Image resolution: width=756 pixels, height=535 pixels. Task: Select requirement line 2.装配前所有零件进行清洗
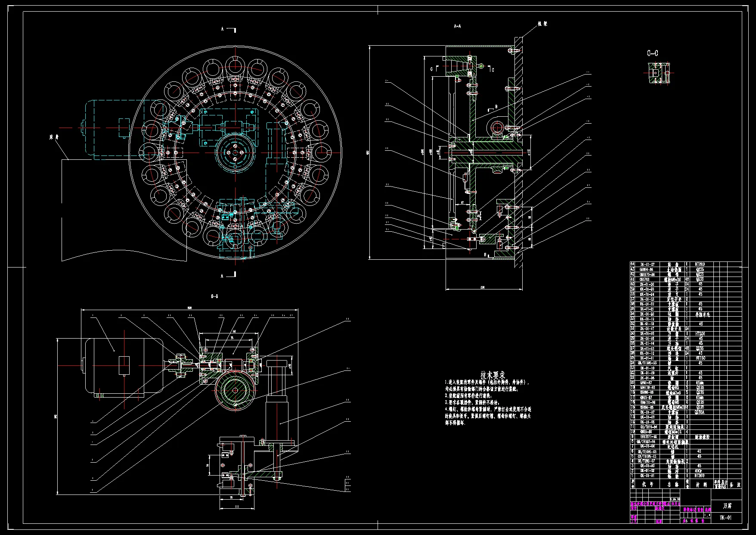[468, 395]
